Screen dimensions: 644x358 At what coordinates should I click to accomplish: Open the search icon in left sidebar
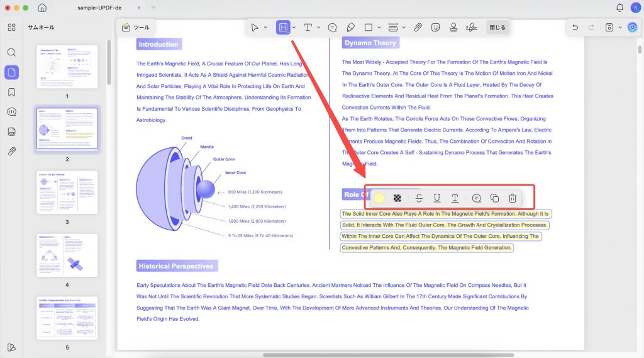(x=11, y=52)
